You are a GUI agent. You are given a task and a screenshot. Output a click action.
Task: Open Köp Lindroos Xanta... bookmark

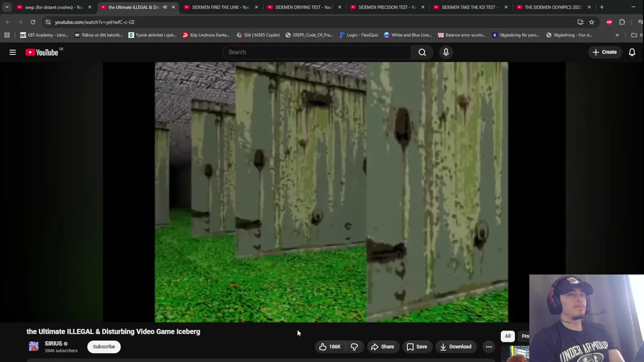point(206,35)
